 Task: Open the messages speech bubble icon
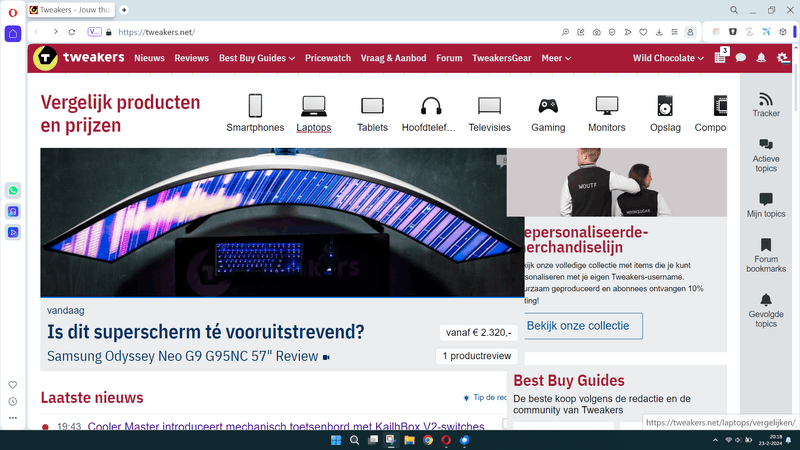(x=741, y=58)
